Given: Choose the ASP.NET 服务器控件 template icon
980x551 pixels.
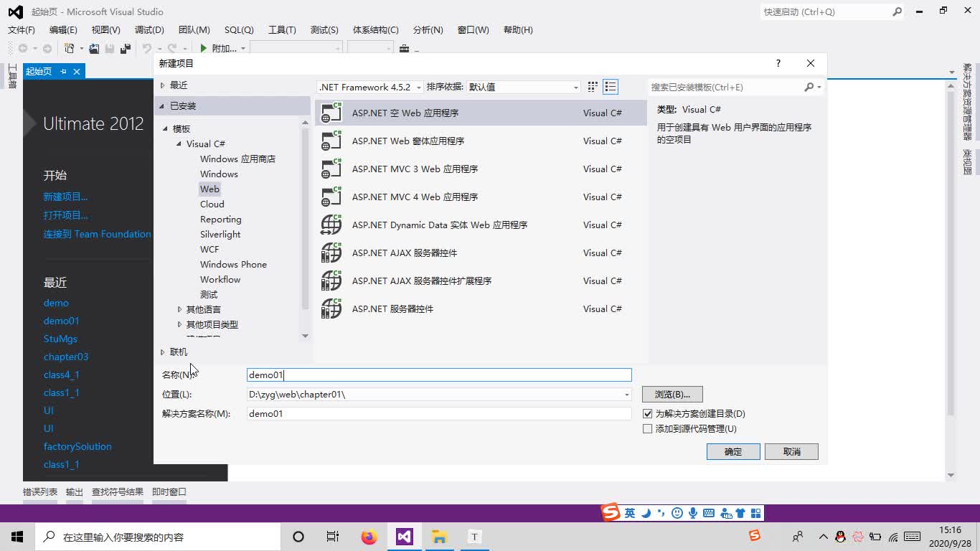Looking at the screenshot, I should (x=331, y=309).
